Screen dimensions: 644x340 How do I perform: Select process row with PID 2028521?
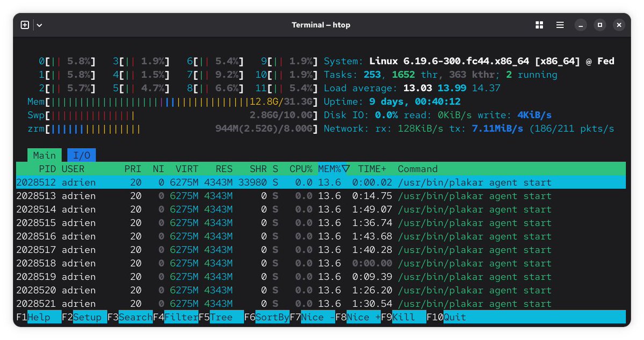pos(321,303)
